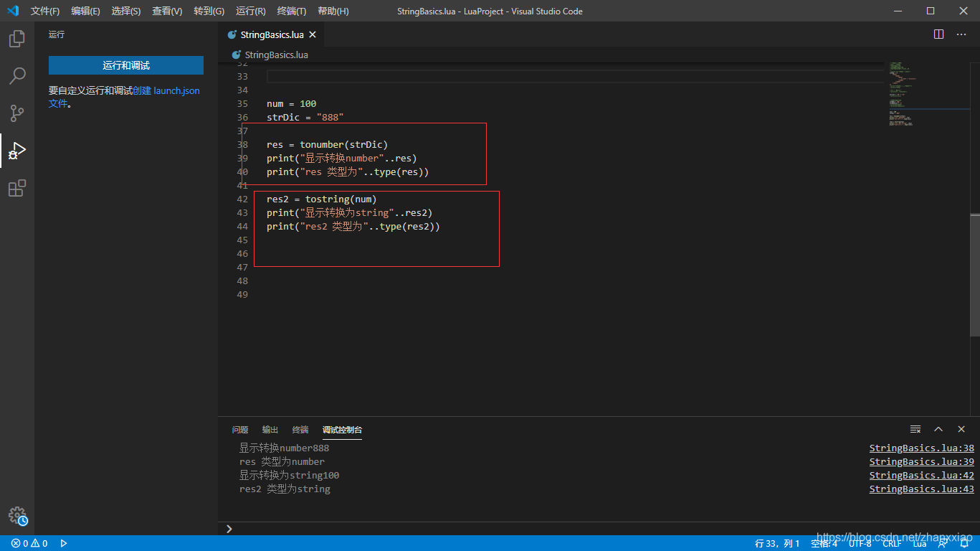Select the Run and Debug activity icon
This screenshot has height=551, width=980.
coord(17,151)
